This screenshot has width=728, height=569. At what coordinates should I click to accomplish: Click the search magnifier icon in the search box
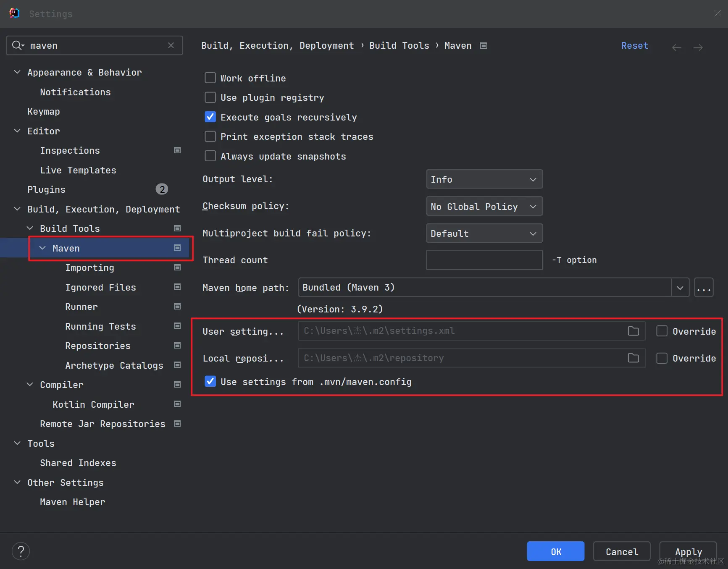pos(18,45)
